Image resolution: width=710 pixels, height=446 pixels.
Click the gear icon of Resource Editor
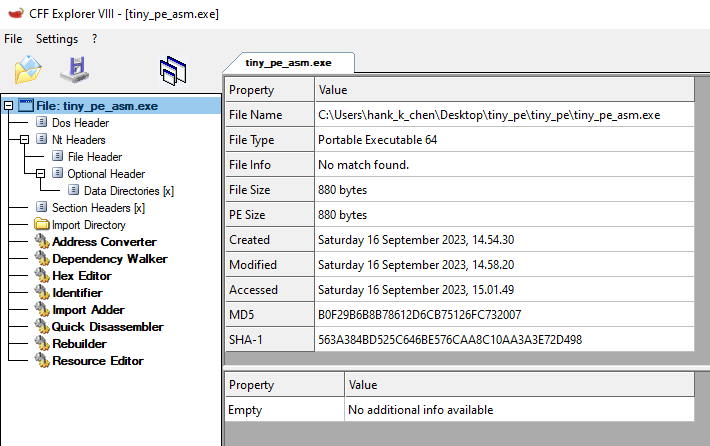point(42,360)
